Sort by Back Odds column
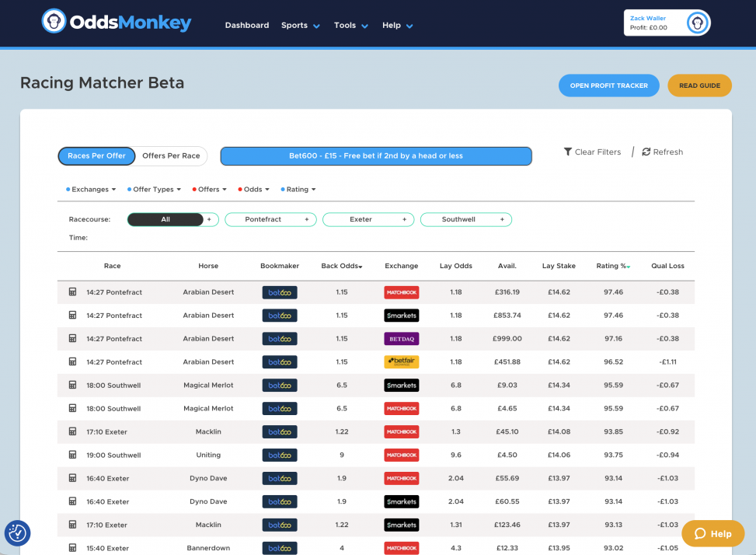Screen dimensions: 756x555 point(341,266)
